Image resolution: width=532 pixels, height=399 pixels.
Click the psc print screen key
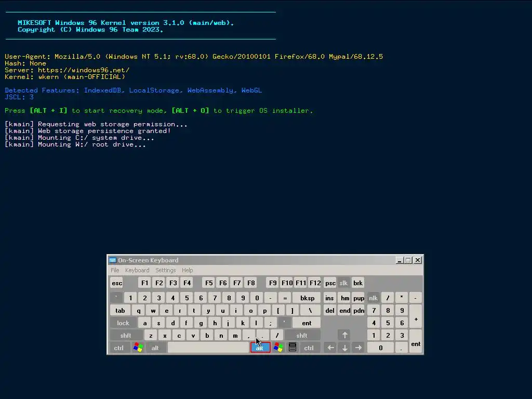tap(330, 283)
